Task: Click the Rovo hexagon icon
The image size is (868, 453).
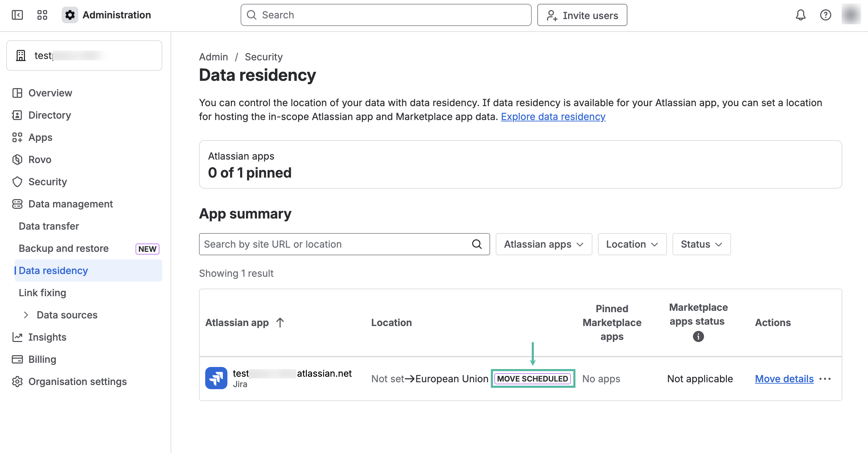Action: point(17,160)
